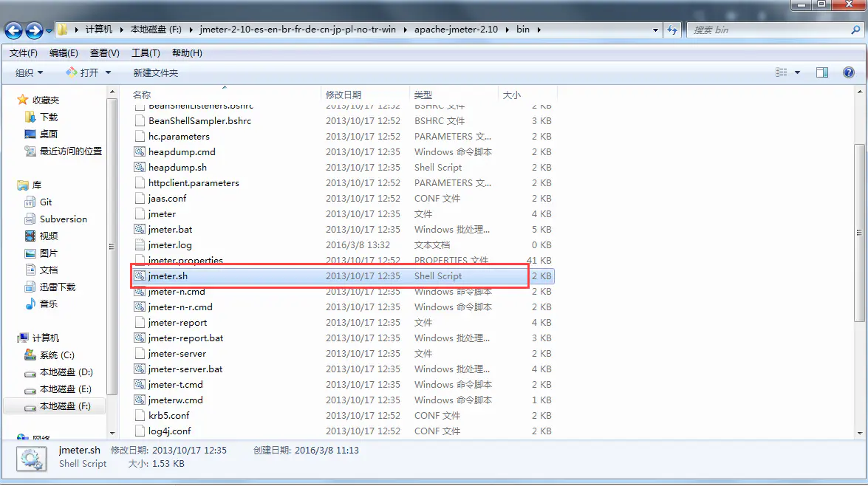Click the jmeterw.cmd file icon
868x486 pixels.
click(x=140, y=400)
